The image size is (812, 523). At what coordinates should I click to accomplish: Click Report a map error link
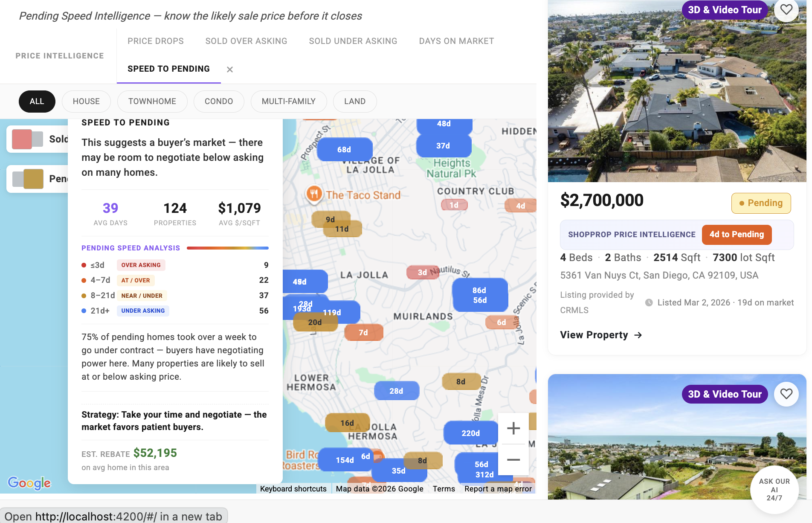click(498, 489)
